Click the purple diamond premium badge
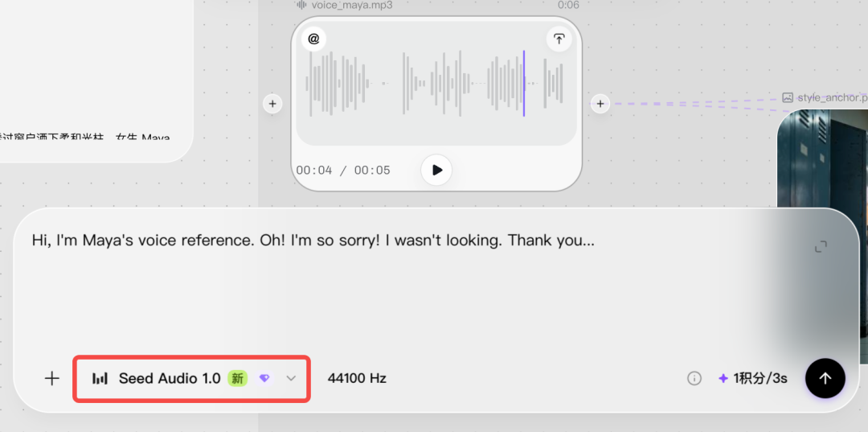The width and height of the screenshot is (868, 432). click(x=264, y=378)
